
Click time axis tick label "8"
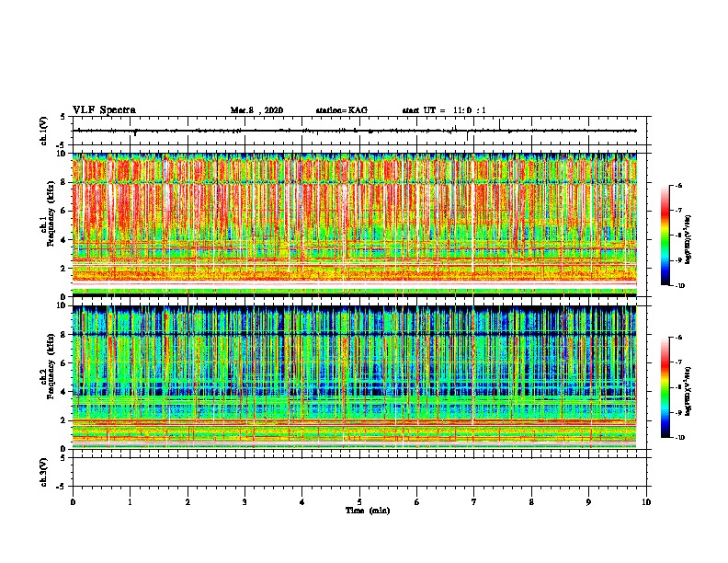(x=531, y=502)
